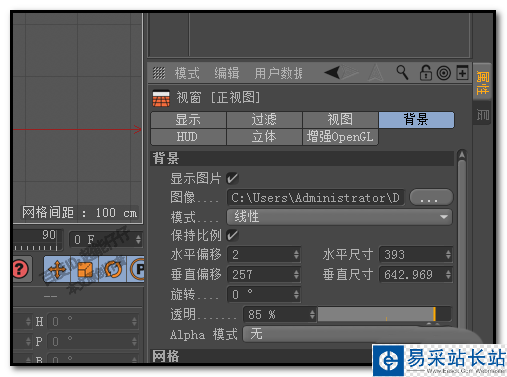Click the 背景 section header
Screen dimensions: 507x377
click(x=302, y=158)
